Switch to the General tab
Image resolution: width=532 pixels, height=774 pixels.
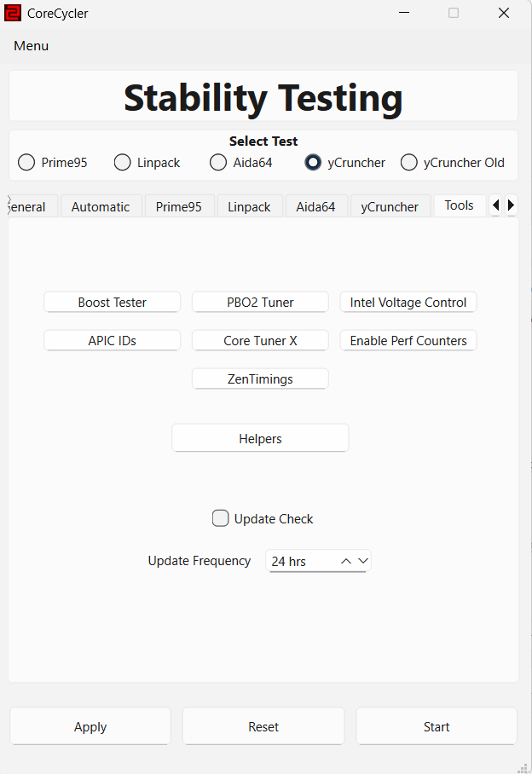click(33, 206)
